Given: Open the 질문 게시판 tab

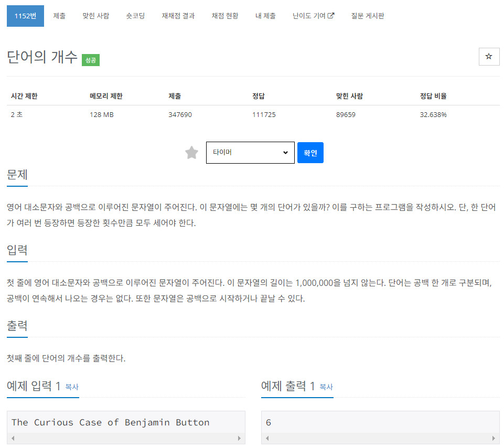Looking at the screenshot, I should 368,16.
